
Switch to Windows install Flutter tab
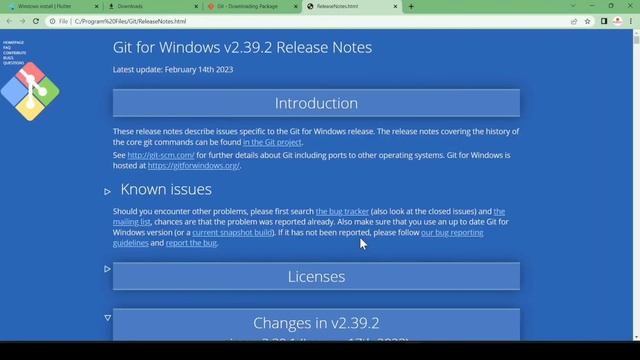pos(51,7)
